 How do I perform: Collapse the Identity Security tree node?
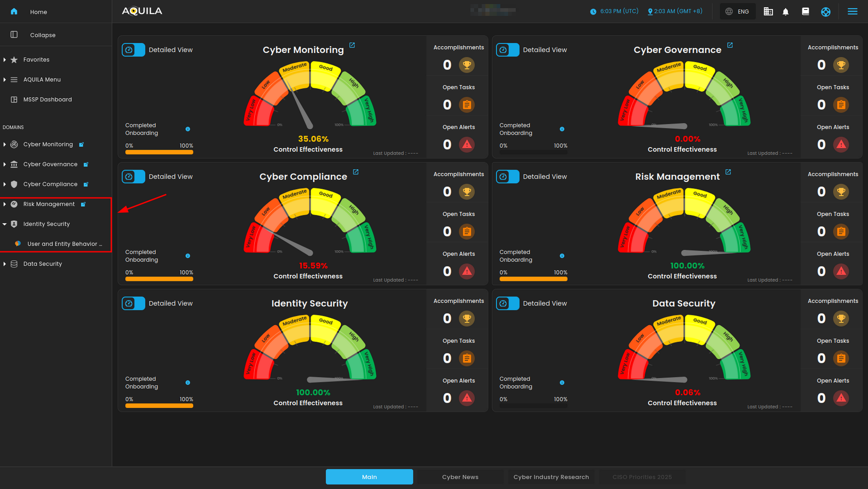tap(5, 224)
